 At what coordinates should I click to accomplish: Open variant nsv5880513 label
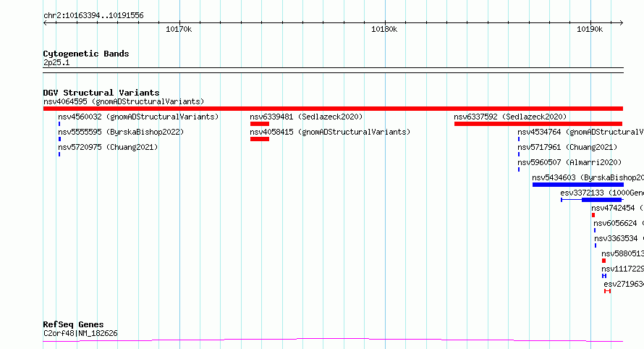point(622,253)
